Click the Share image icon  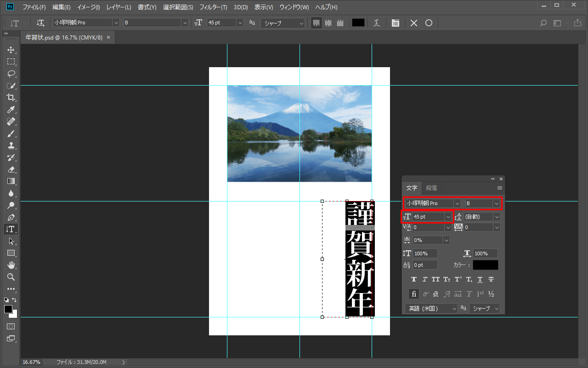(577, 23)
